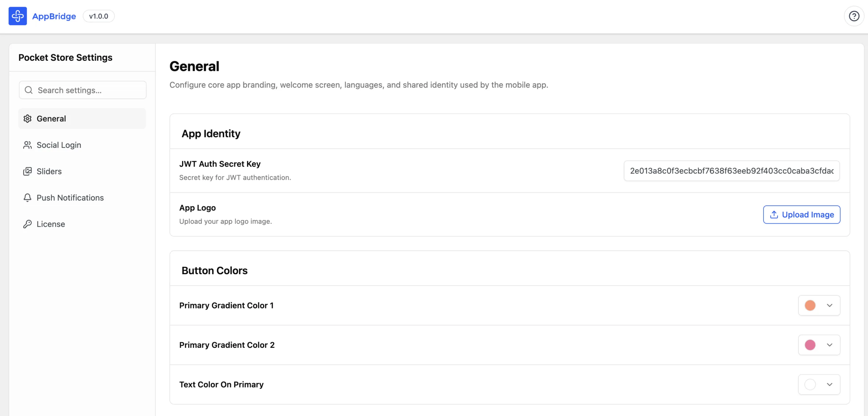Click the 'Configure core app branding' description
Screen dimensions: 868x416
(x=359, y=85)
